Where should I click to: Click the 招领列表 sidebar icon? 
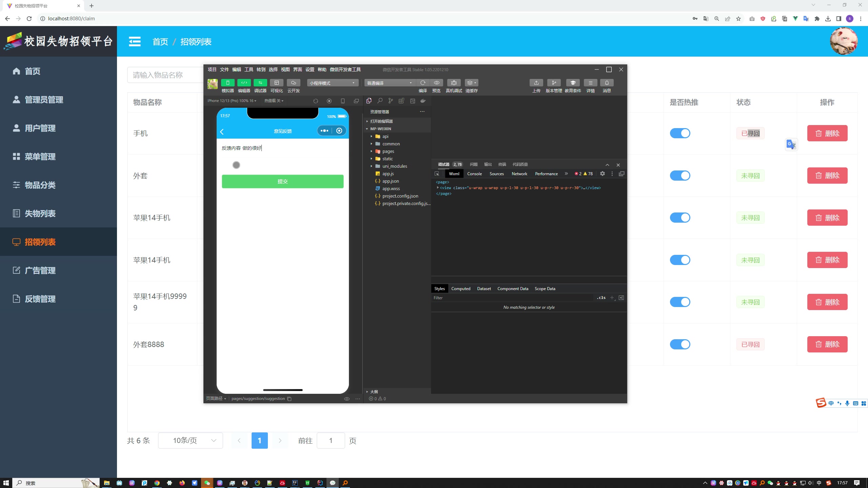click(x=16, y=241)
